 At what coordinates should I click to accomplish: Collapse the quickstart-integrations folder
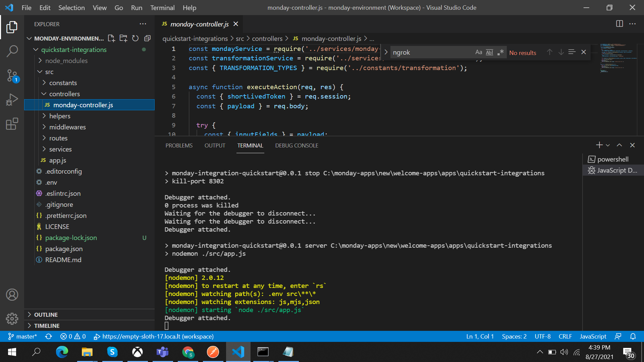point(74,50)
